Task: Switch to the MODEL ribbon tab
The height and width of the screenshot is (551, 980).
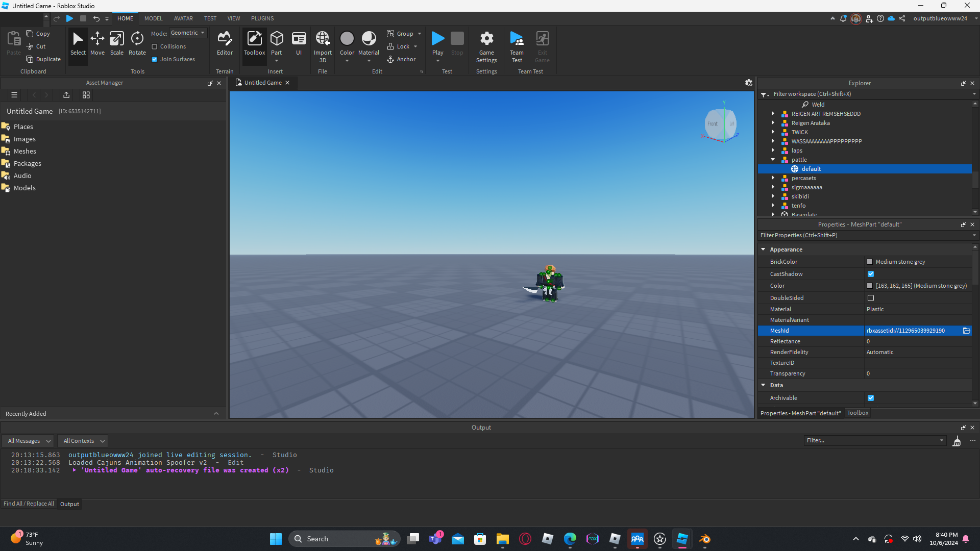Action: (x=153, y=18)
